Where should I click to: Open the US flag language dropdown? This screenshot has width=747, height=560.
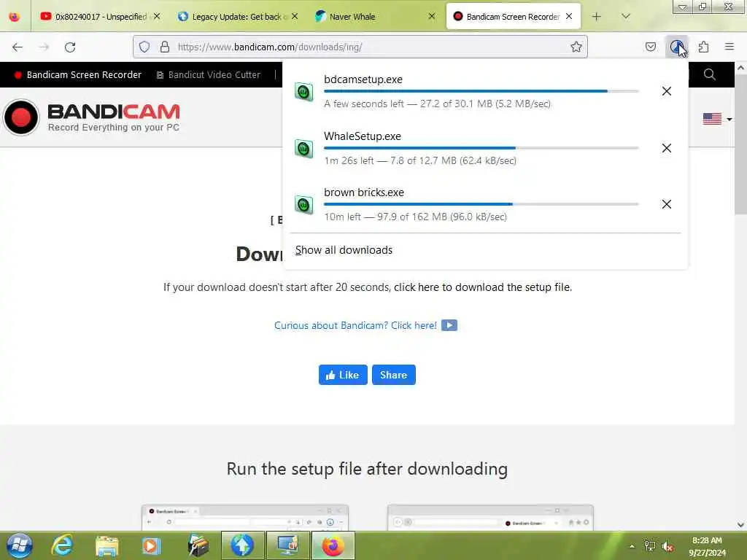point(717,119)
